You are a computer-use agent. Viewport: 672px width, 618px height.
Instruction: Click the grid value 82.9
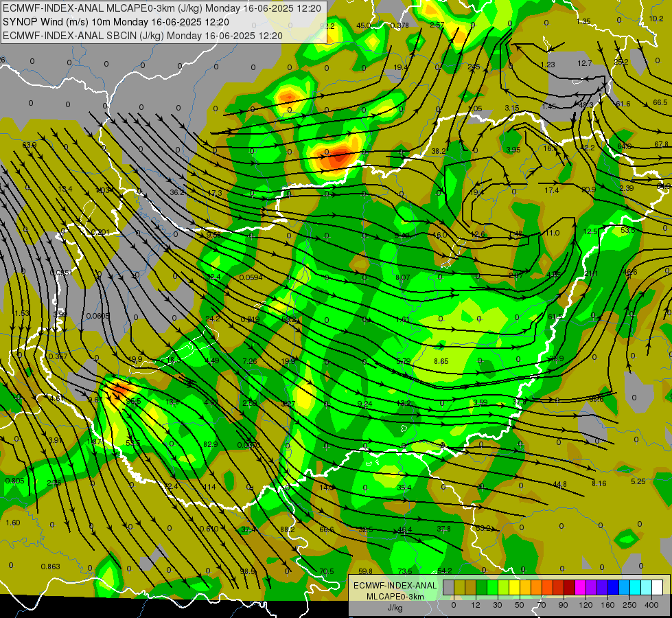click(x=211, y=444)
